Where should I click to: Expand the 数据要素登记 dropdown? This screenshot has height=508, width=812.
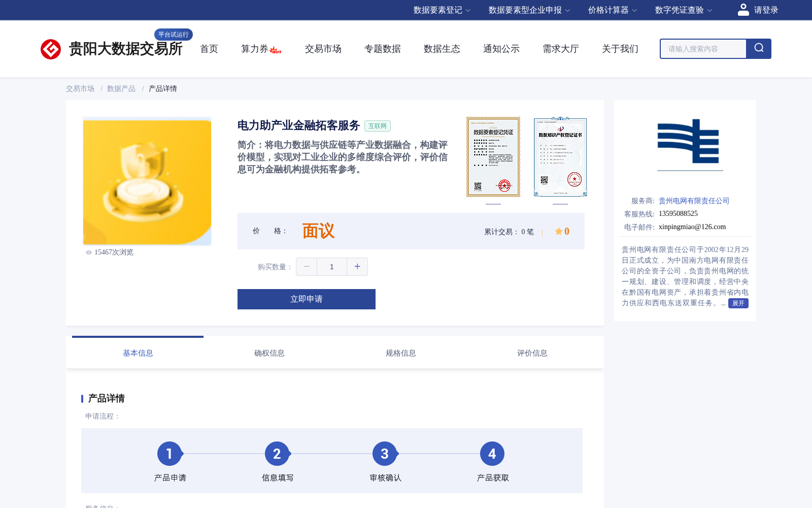[442, 10]
